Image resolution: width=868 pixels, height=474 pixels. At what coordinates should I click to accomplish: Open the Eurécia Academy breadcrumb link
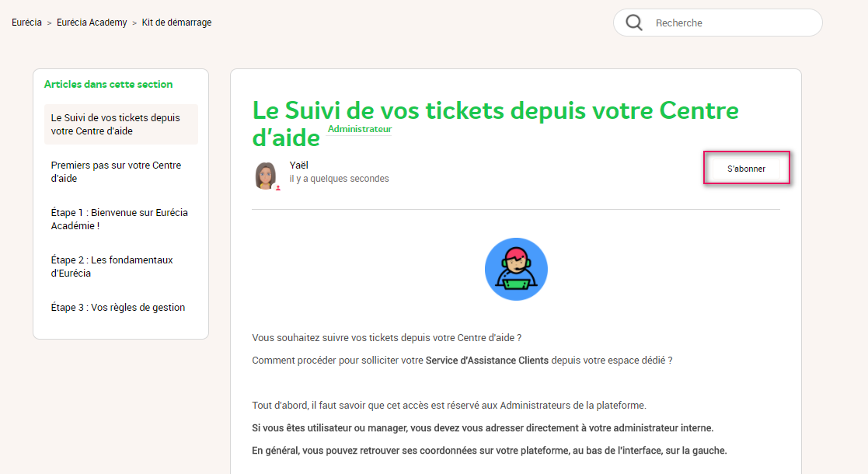pyautogui.click(x=92, y=23)
